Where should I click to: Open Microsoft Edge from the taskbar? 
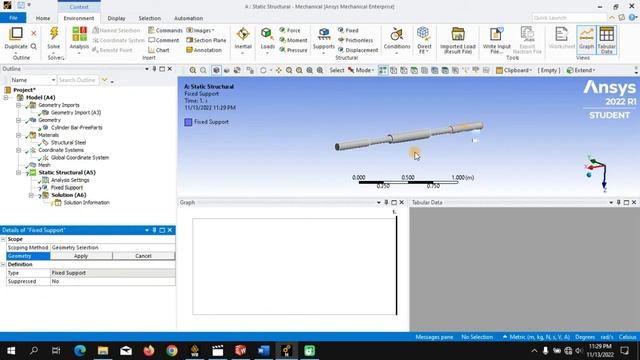click(x=80, y=351)
